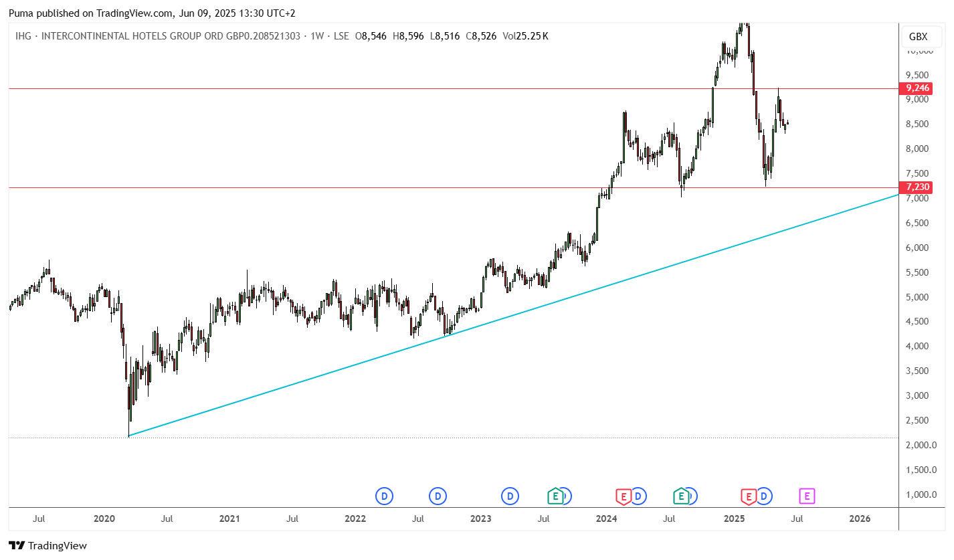This screenshot has height=560, width=954.
Task: Click the high value H8,596
Action: [x=408, y=36]
